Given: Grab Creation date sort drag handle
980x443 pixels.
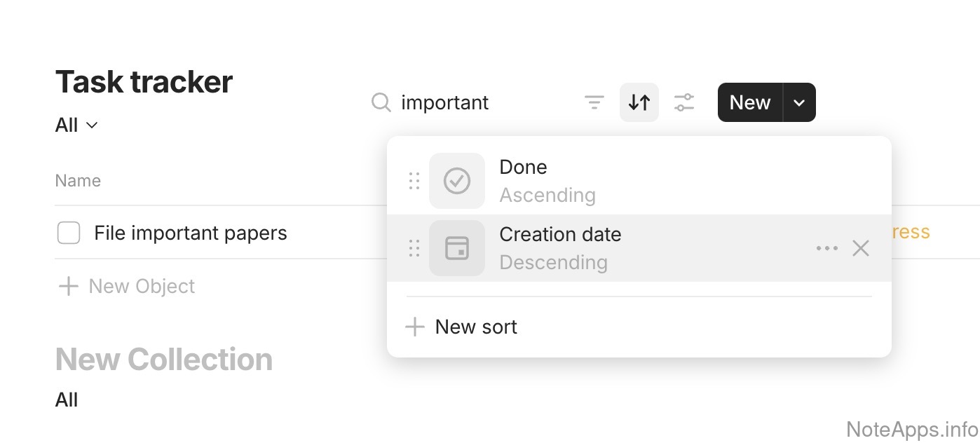Looking at the screenshot, I should pyautogui.click(x=414, y=248).
